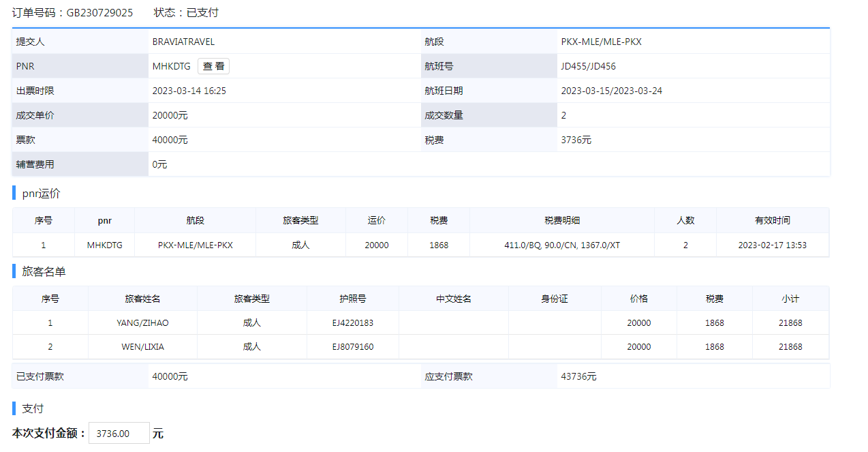Click the 旅客名单 section heading

click(x=44, y=271)
